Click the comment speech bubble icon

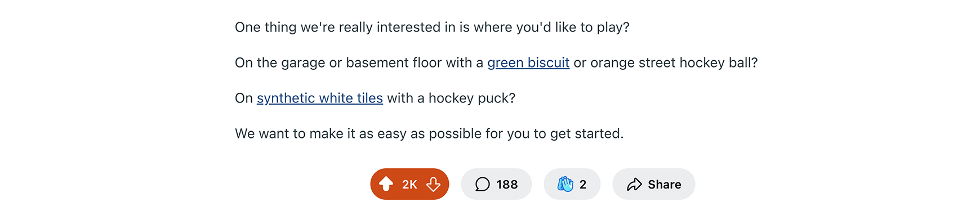click(x=483, y=184)
